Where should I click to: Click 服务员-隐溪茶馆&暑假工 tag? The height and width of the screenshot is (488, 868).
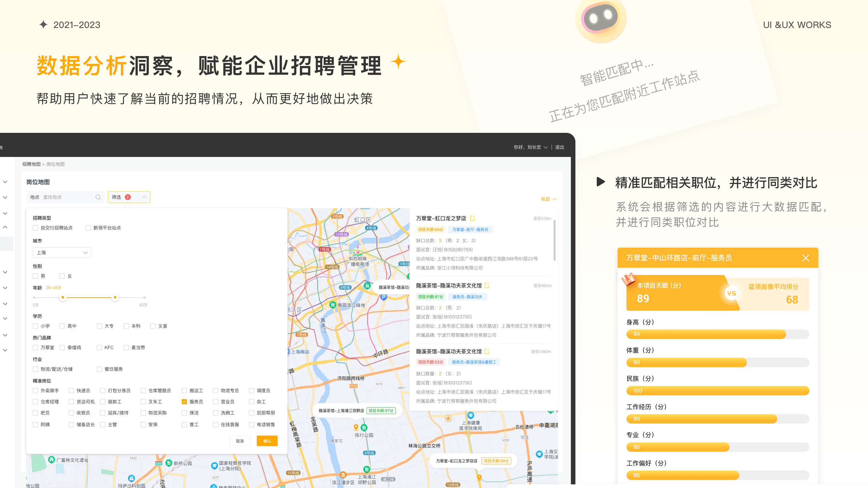(x=474, y=362)
